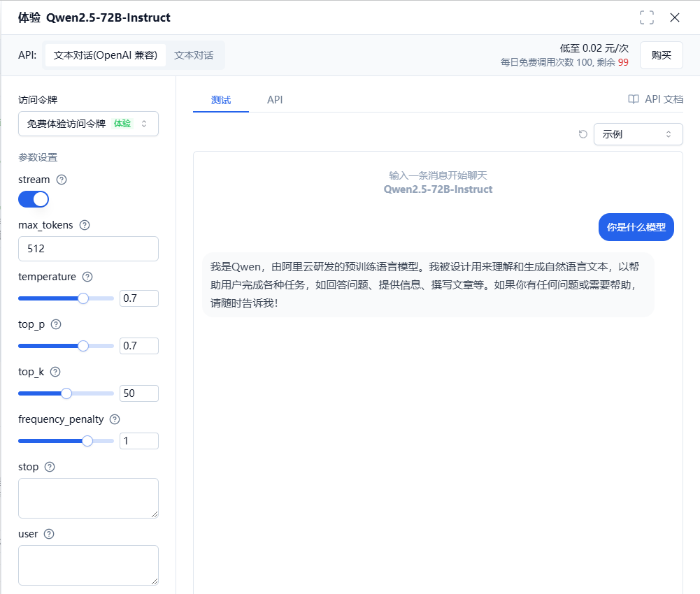Close the Qwen2.5-72B-Instruct dialog
This screenshot has height=594, width=700.
point(675,17)
